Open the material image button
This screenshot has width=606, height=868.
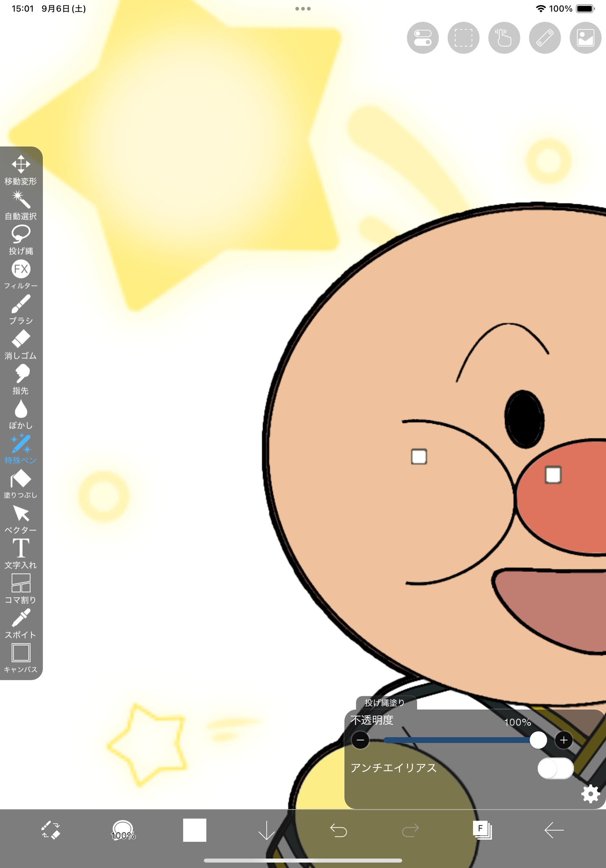tap(586, 38)
